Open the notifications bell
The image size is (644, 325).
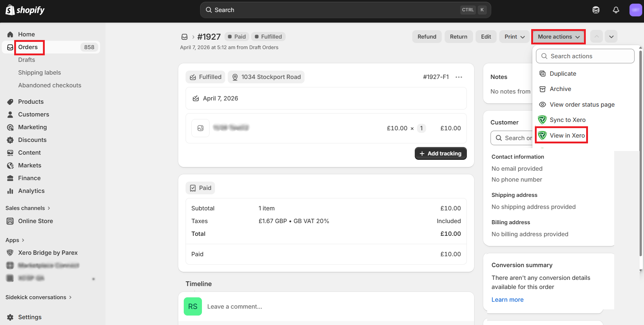(616, 10)
